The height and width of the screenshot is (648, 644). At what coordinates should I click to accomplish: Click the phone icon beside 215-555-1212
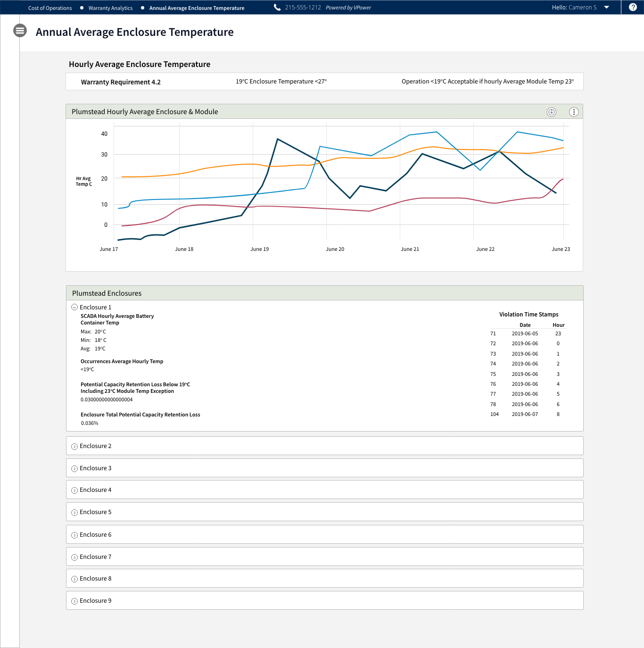(277, 7)
